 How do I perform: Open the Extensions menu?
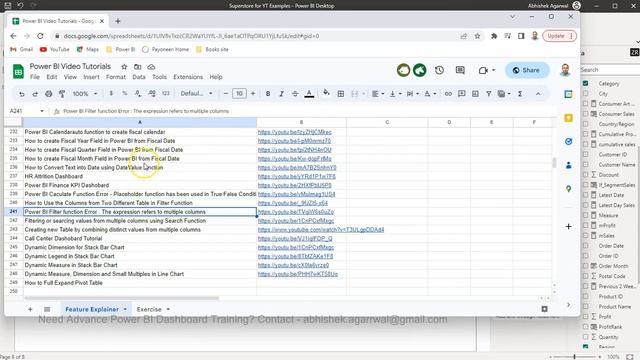click(188, 77)
